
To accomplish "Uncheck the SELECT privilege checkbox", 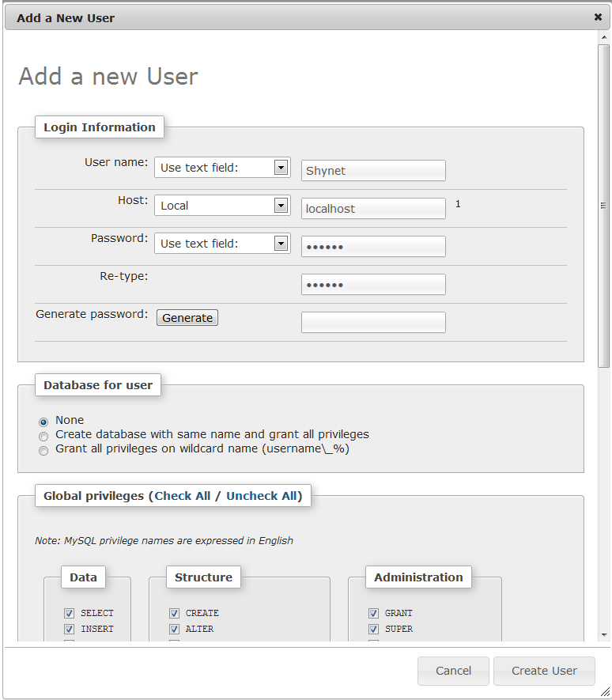I will point(69,613).
